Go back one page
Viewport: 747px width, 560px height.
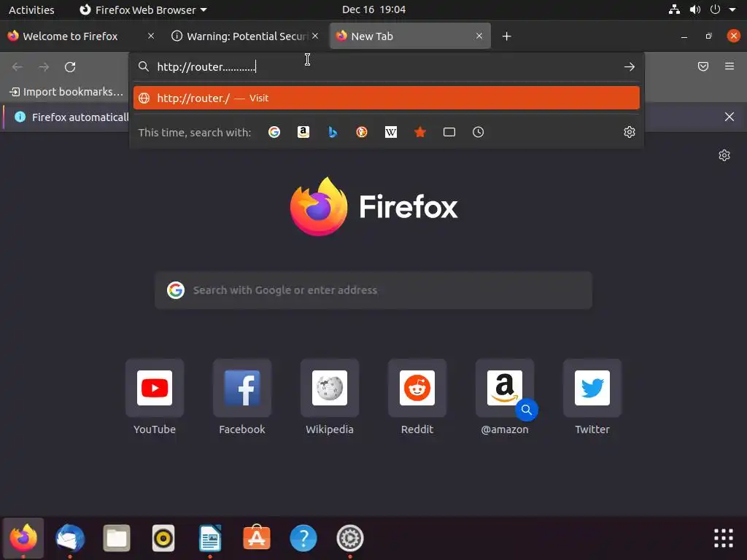pos(18,66)
